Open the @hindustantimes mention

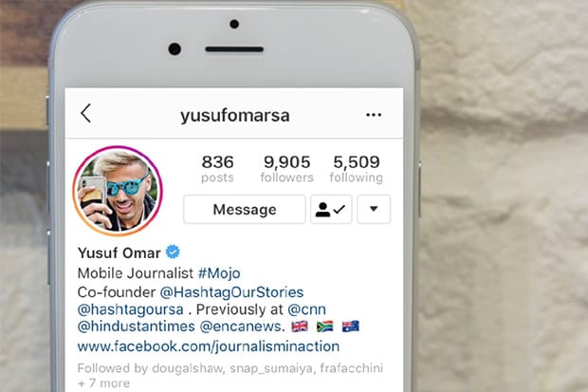tap(137, 327)
